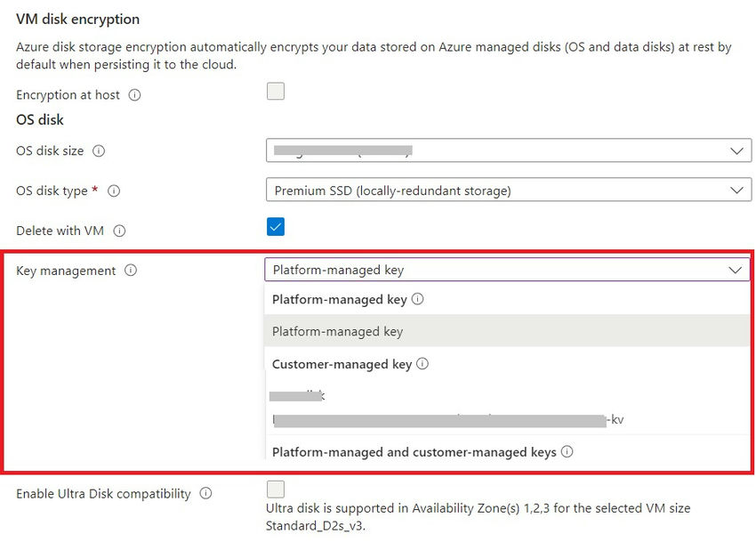This screenshot has height=542, width=756.
Task: Collapse the Key management dropdown
Action: [x=736, y=270]
